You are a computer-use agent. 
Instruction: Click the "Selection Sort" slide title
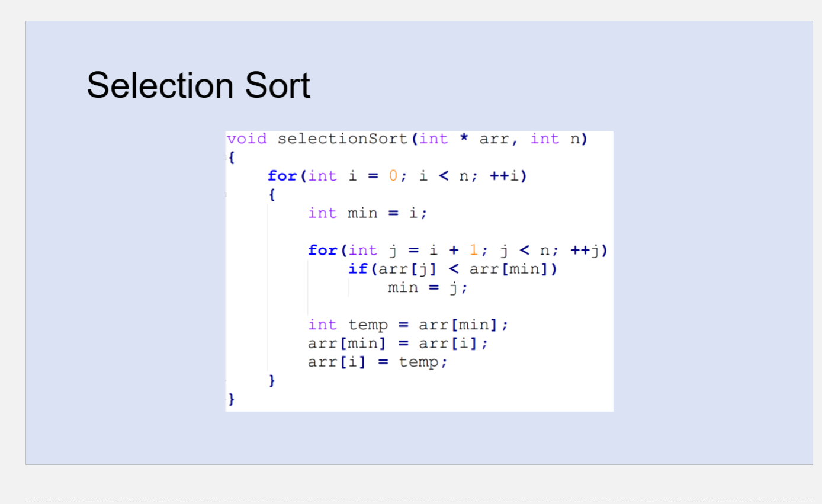tap(198, 85)
